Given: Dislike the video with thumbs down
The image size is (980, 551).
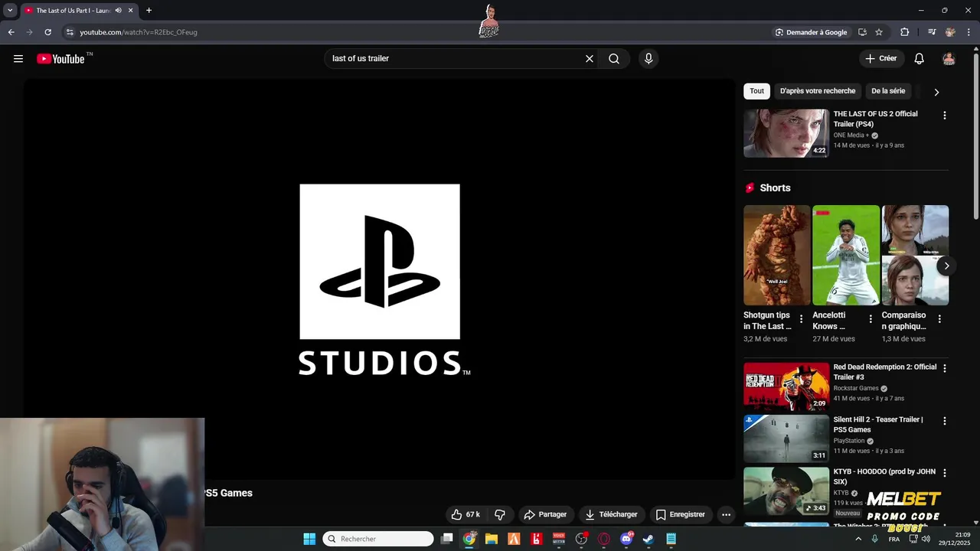Looking at the screenshot, I should 500,514.
